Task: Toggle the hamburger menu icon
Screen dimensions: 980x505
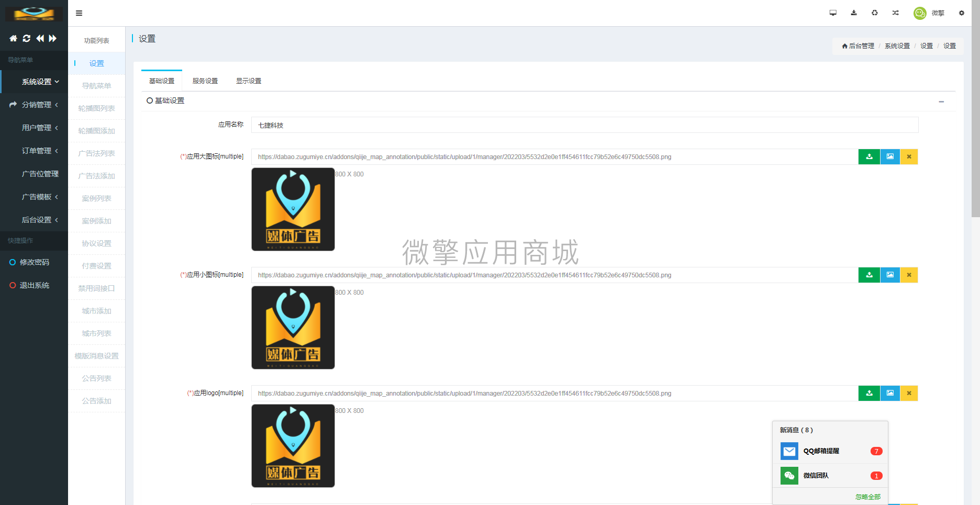Action: pyautogui.click(x=79, y=13)
